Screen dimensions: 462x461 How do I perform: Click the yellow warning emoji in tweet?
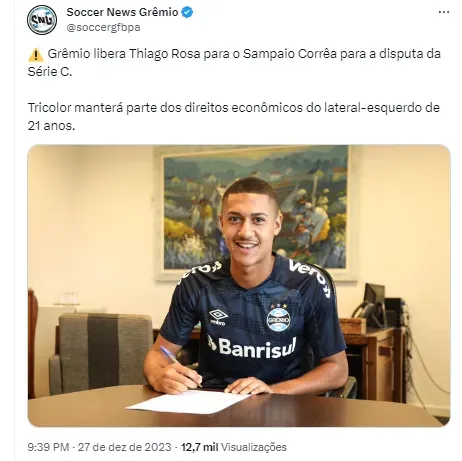click(x=36, y=55)
